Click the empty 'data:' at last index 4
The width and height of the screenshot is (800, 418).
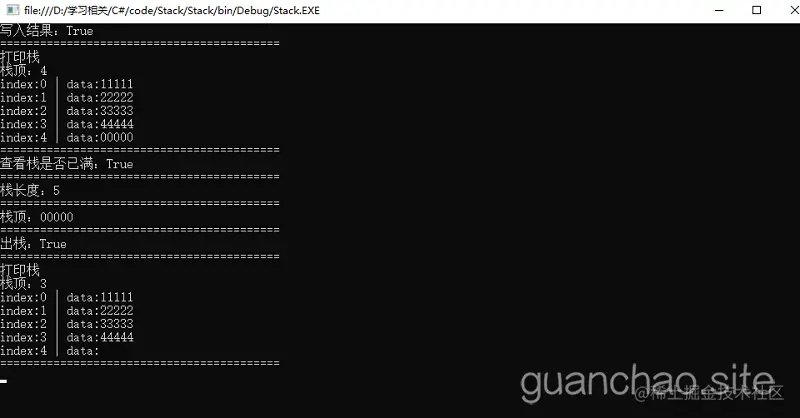coord(83,351)
